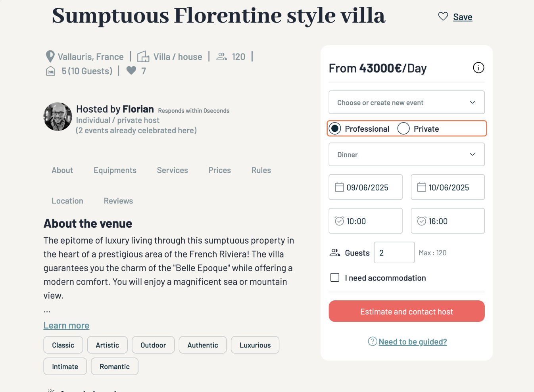The image size is (534, 392).
Task: Click the price info circle icon
Action: (x=478, y=68)
